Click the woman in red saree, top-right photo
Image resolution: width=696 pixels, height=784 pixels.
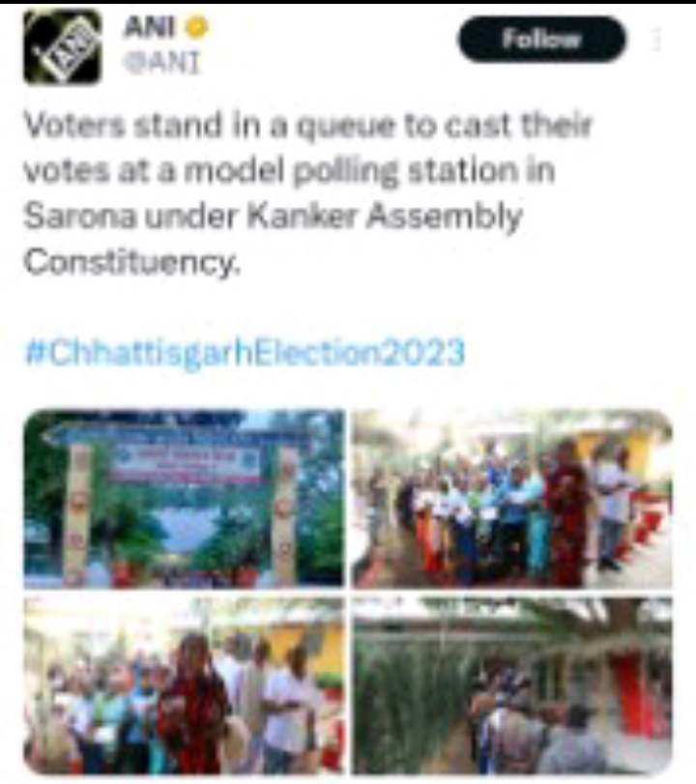click(x=567, y=512)
